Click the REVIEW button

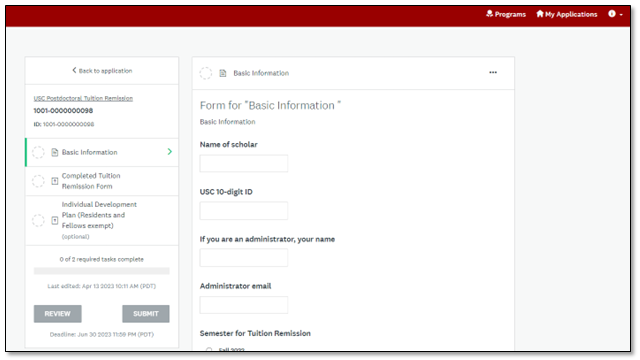point(58,313)
